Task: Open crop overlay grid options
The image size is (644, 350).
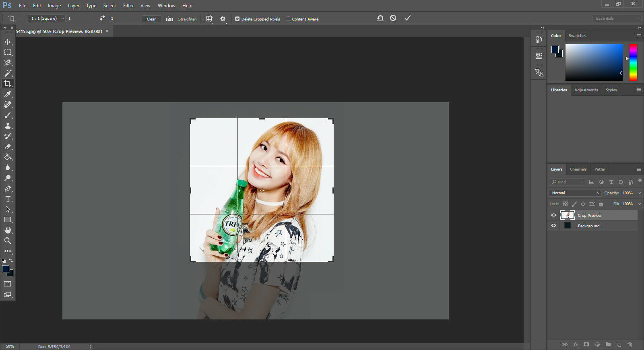Action: 209,19
